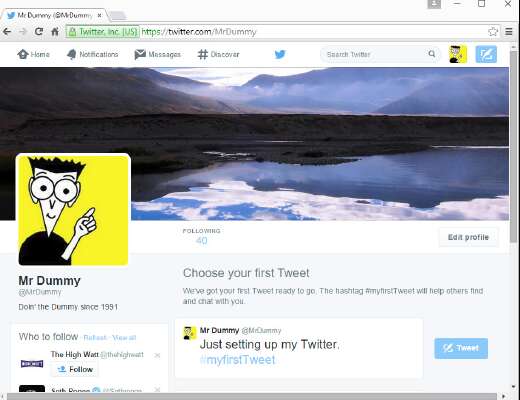Open the Discover section
This screenshot has width=520, height=400.
[x=218, y=54]
